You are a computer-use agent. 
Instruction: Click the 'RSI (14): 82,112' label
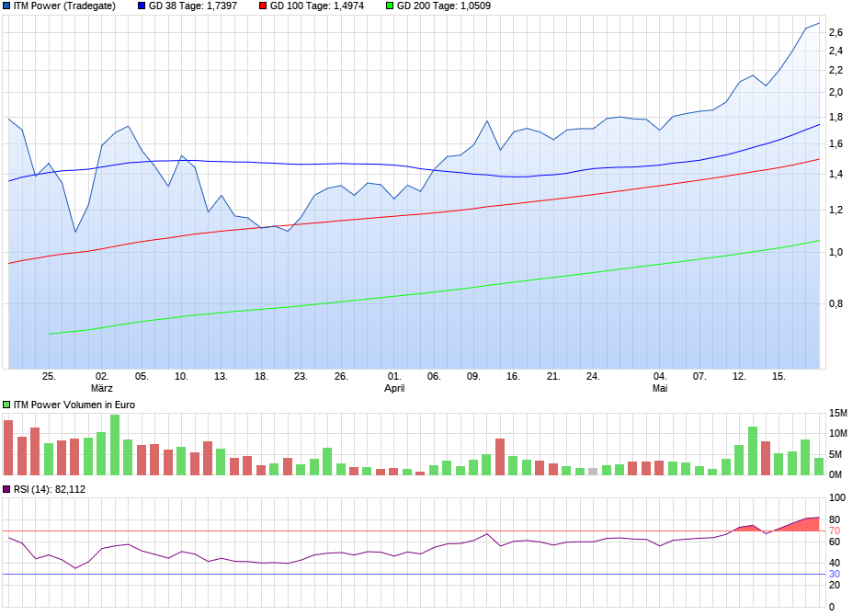(50, 489)
